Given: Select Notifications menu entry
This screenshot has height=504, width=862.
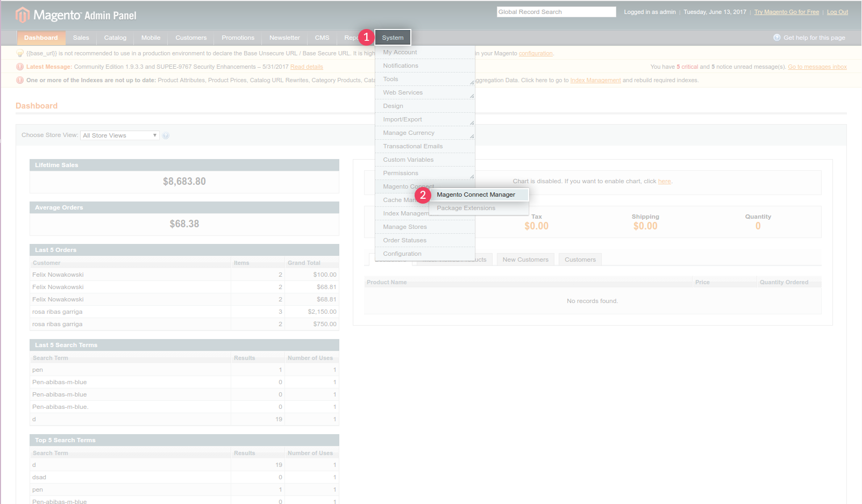Looking at the screenshot, I should pos(425,66).
